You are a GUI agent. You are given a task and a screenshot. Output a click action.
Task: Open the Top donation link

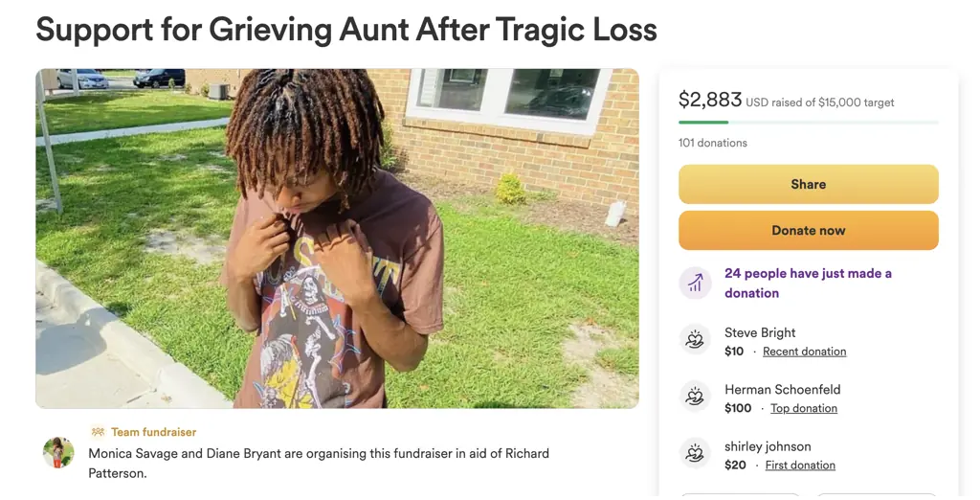coord(804,408)
